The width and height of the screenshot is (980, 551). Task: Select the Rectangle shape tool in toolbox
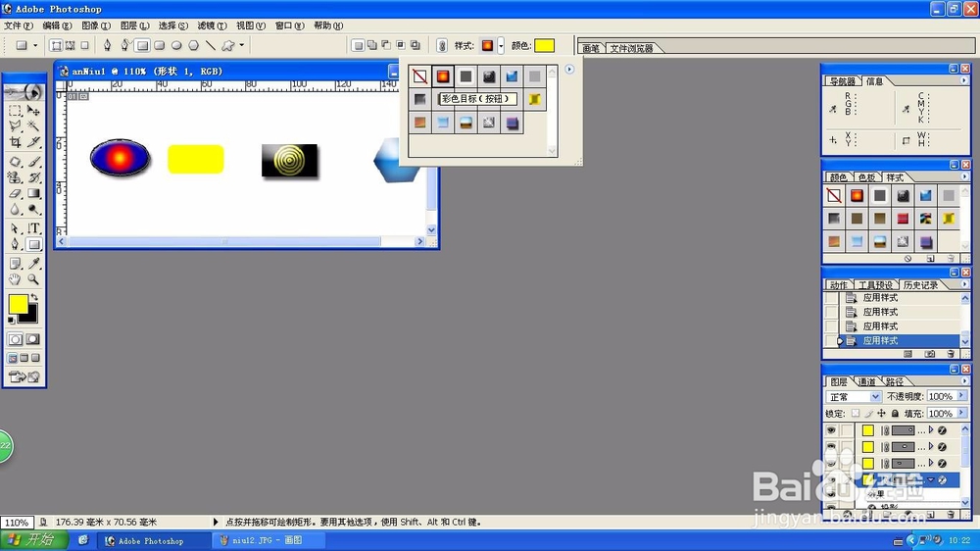tap(33, 244)
